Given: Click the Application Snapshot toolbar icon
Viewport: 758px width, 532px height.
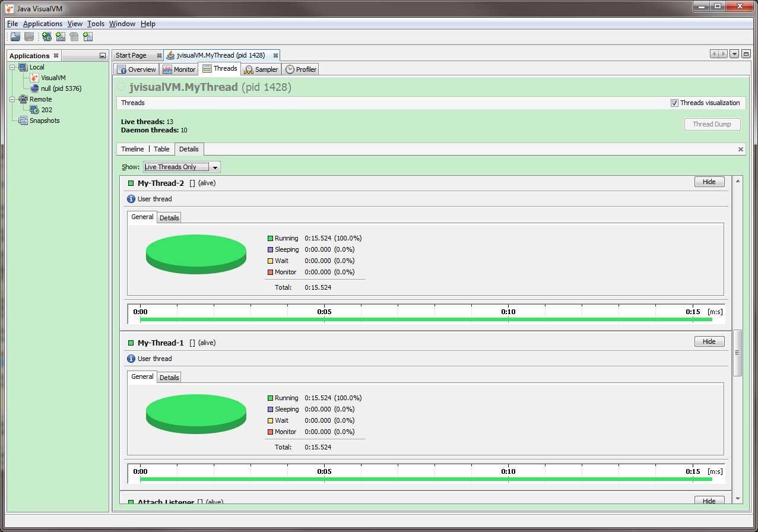Looking at the screenshot, I should coord(88,37).
